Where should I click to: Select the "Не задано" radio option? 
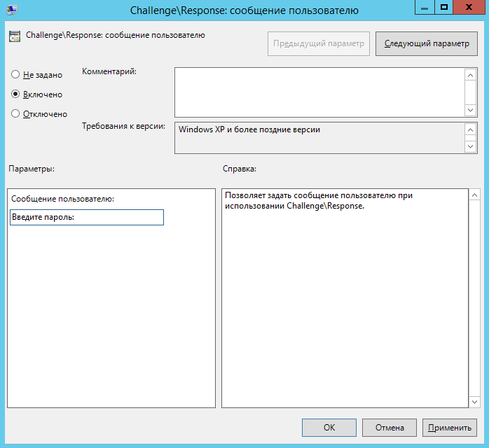15,75
